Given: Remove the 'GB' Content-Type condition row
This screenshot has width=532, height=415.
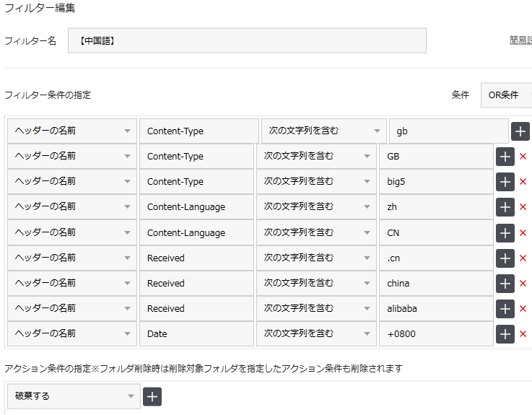Looking at the screenshot, I should [x=523, y=157].
